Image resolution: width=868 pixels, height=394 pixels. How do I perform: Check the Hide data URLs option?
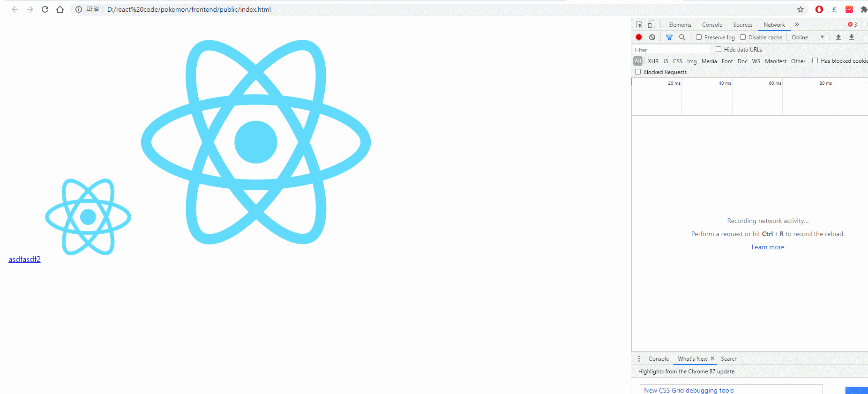click(718, 49)
